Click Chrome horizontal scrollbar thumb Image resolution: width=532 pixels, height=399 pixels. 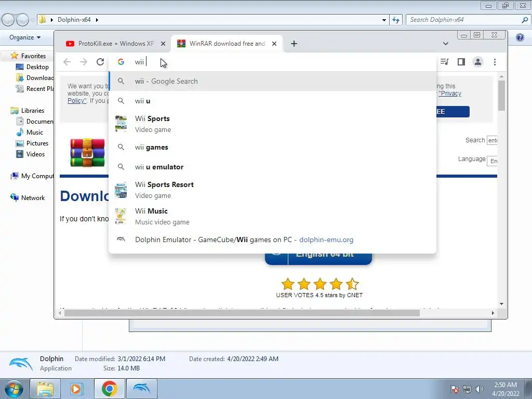[x=242, y=313]
